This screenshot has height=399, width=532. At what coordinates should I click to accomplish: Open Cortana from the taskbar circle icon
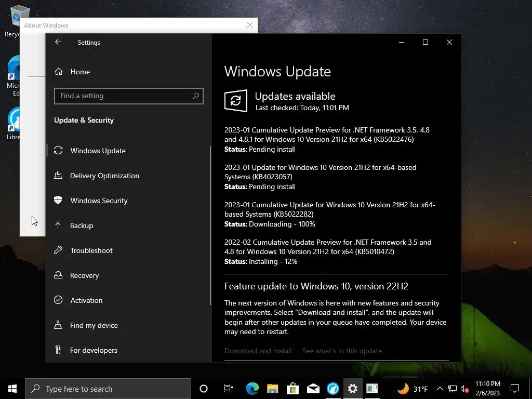point(204,389)
